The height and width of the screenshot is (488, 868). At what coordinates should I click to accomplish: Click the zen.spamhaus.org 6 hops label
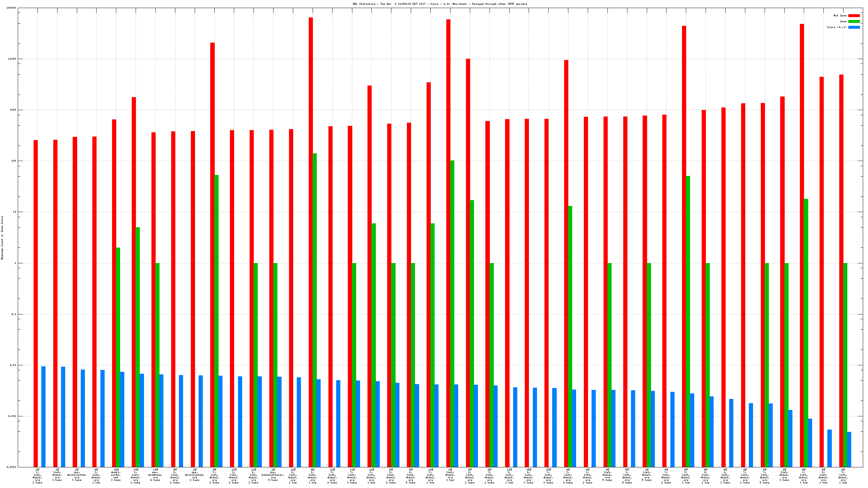(x=155, y=475)
